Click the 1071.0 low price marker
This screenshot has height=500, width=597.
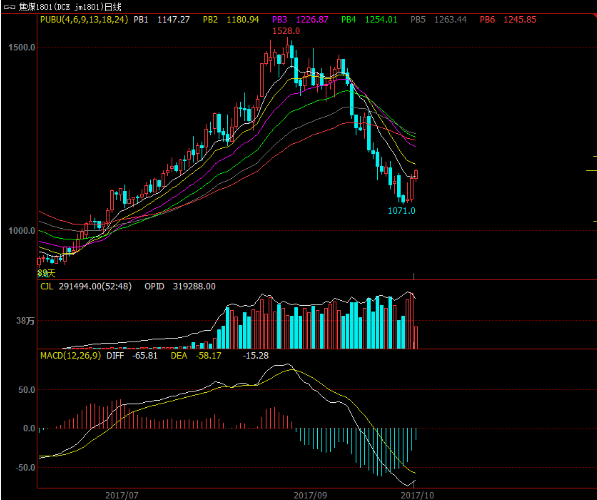pos(401,211)
